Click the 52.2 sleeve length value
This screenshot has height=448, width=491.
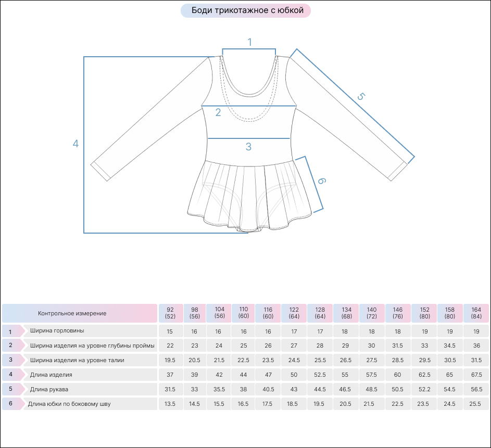coord(424,389)
